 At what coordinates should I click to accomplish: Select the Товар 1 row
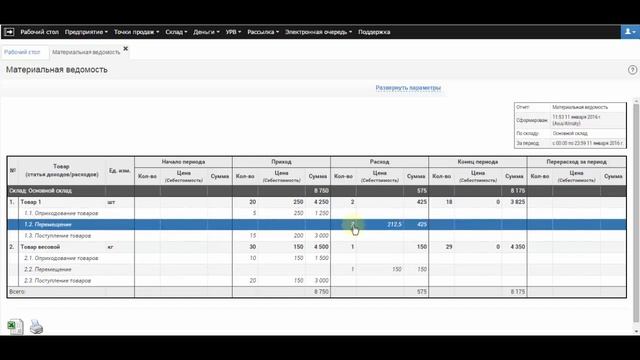coord(317,202)
